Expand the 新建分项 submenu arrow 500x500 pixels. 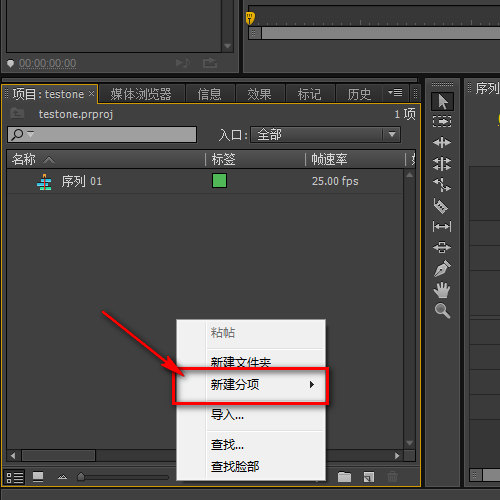point(312,384)
